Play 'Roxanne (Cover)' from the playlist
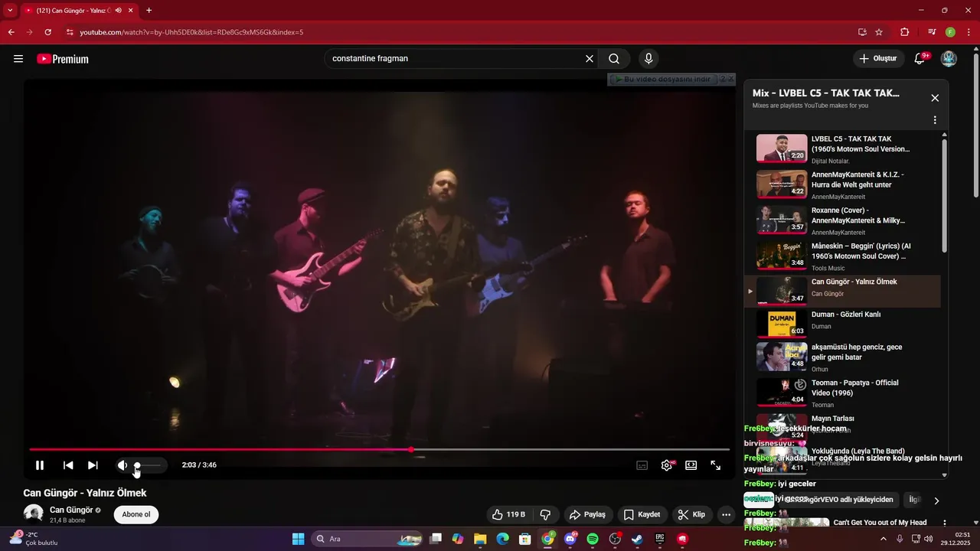980x551 pixels. point(842,220)
